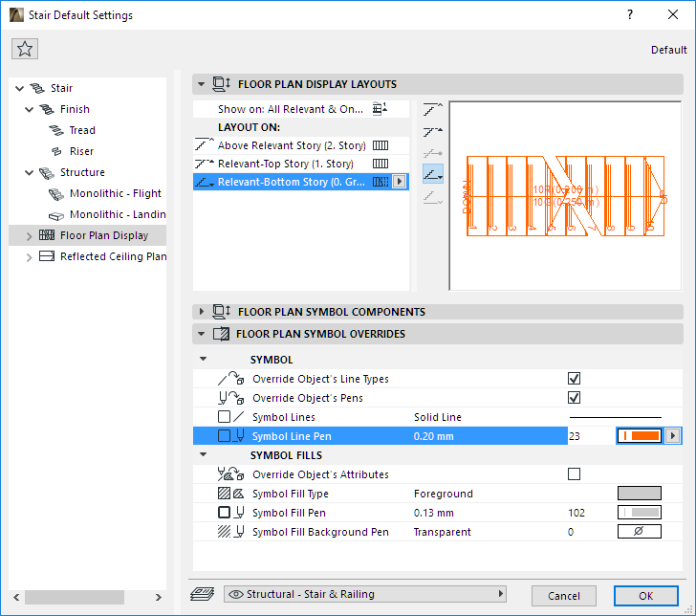Click the Show on stories icon
This screenshot has width=696, height=616.
coord(380,109)
